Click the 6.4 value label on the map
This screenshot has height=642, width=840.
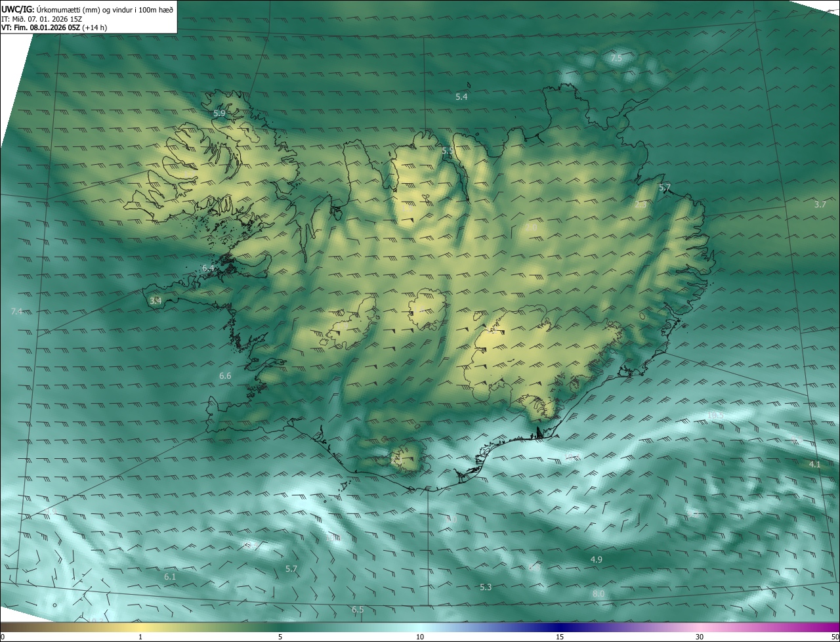pos(209,268)
